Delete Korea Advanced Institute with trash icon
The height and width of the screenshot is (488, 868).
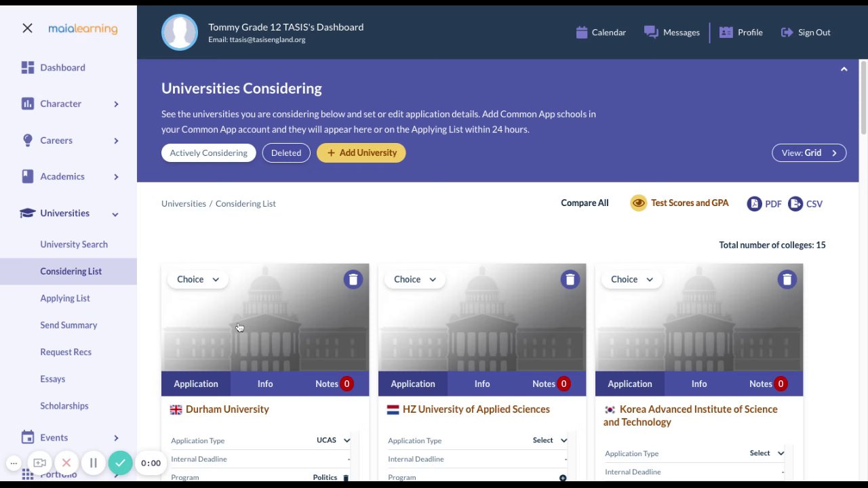coord(787,279)
